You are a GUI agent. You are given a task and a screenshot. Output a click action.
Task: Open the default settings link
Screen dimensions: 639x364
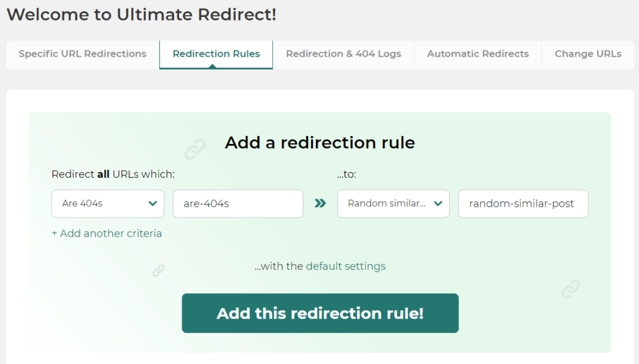pyautogui.click(x=346, y=266)
